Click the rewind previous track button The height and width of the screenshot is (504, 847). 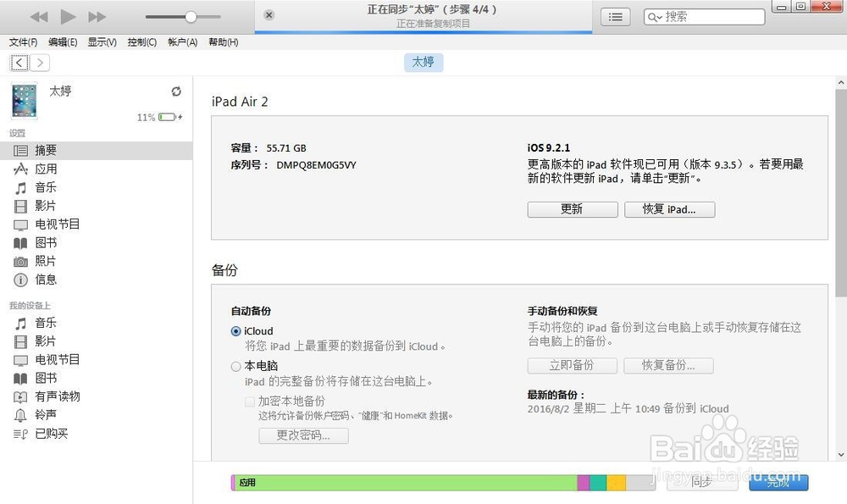(x=39, y=17)
